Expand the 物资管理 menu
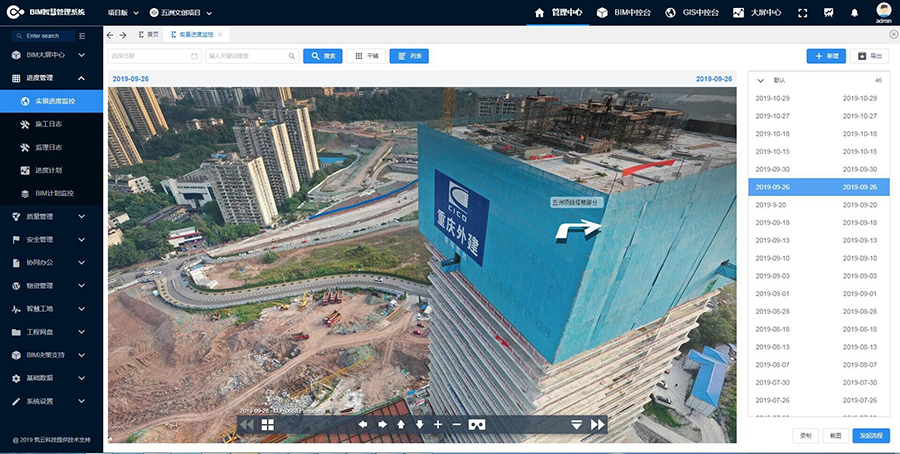This screenshot has height=454, width=900. point(51,286)
